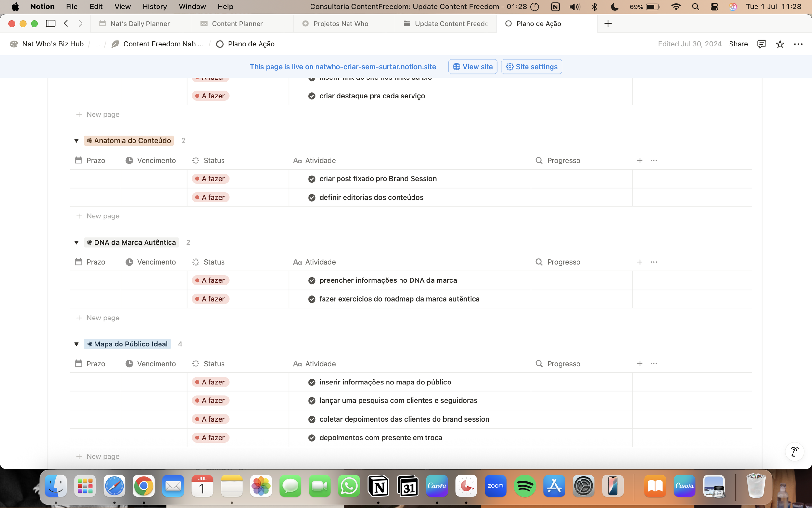Toggle checkmark for 'definir editorias dos conteúdos'

tap(311, 198)
